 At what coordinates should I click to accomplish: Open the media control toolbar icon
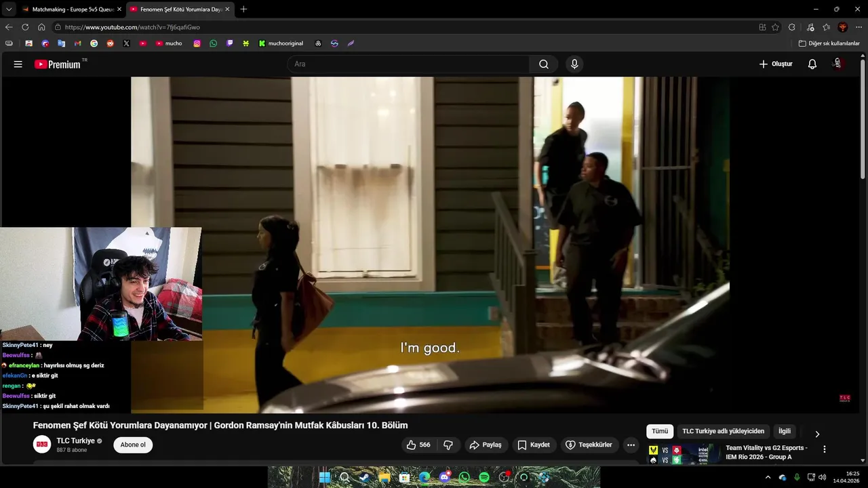pos(810,27)
